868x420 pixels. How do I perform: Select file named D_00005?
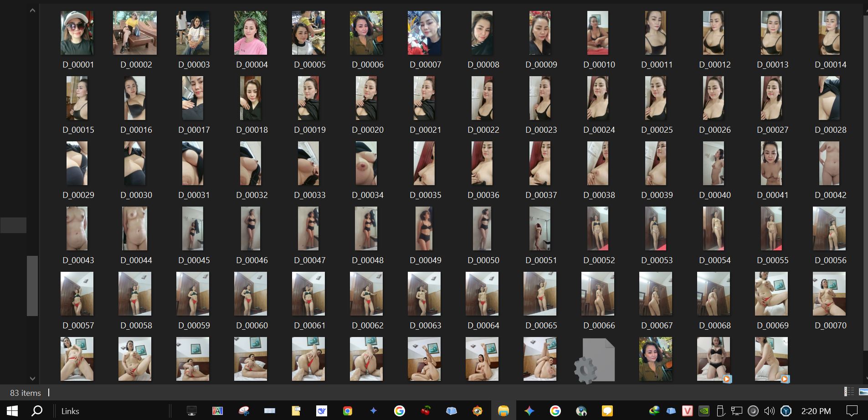coord(308,40)
